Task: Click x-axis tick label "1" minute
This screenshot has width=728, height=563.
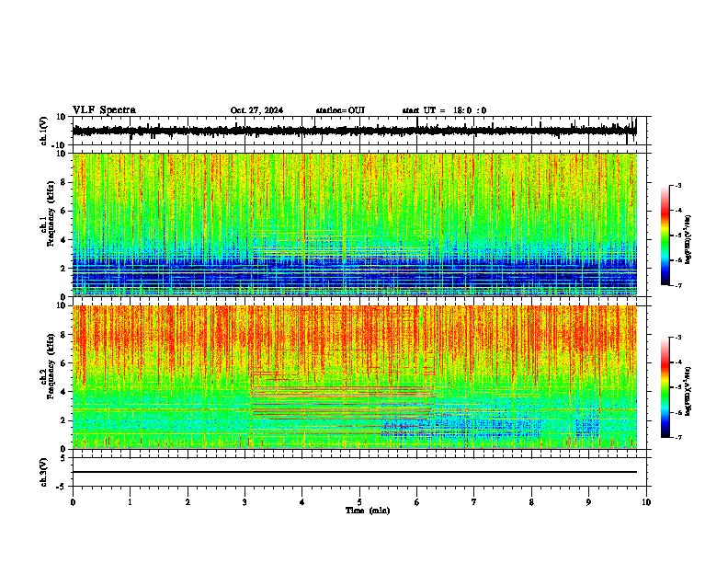Action: click(130, 502)
